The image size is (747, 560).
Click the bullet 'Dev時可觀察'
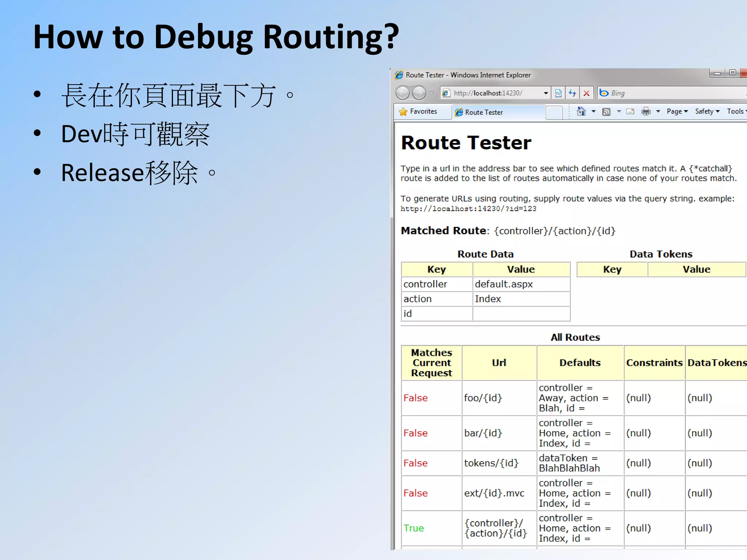pyautogui.click(x=135, y=134)
